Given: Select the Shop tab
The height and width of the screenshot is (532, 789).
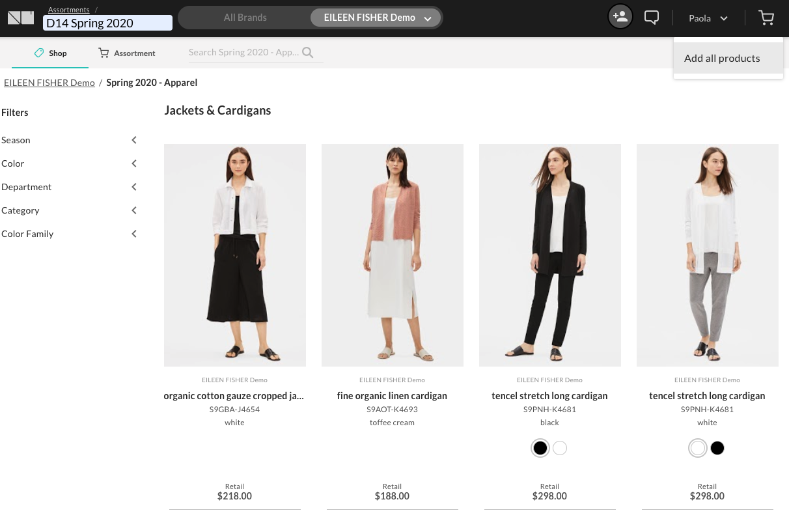Looking at the screenshot, I should [x=51, y=53].
